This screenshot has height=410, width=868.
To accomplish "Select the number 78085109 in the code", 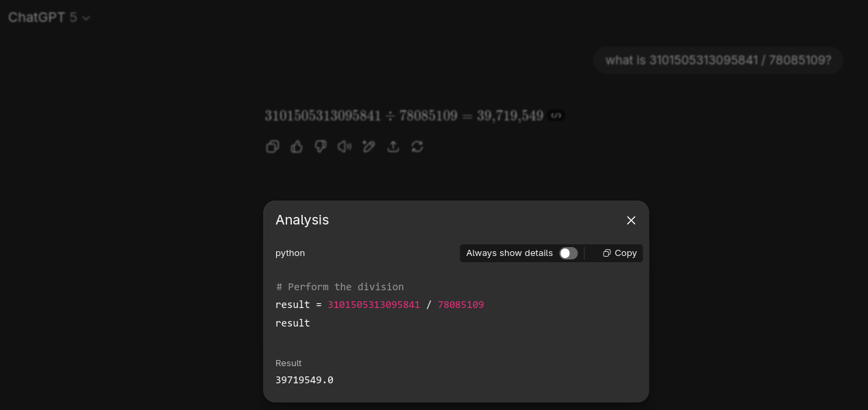I will (460, 305).
